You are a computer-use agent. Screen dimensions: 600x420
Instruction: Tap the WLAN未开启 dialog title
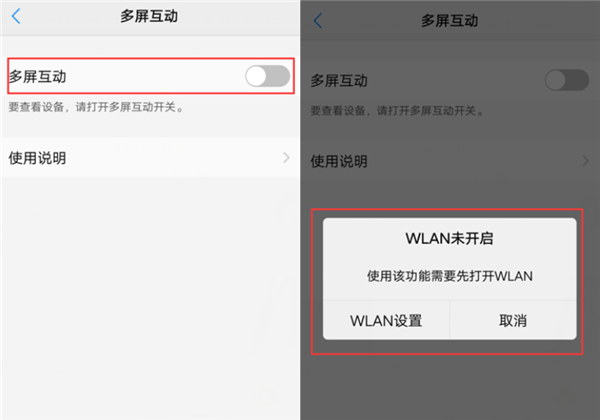click(x=449, y=238)
